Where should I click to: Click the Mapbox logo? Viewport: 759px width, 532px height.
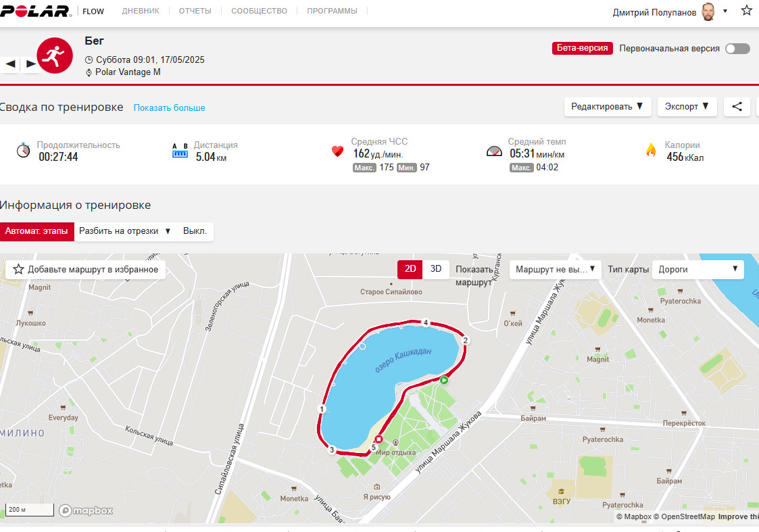(86, 510)
